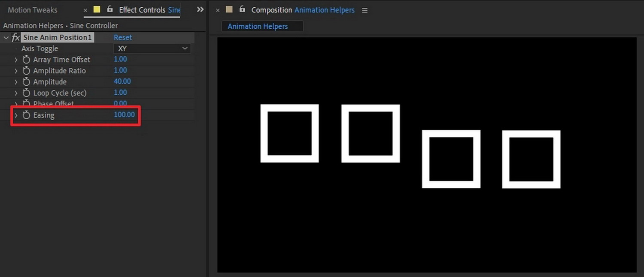Toggle the Phase Offset stopwatch

pyautogui.click(x=26, y=104)
